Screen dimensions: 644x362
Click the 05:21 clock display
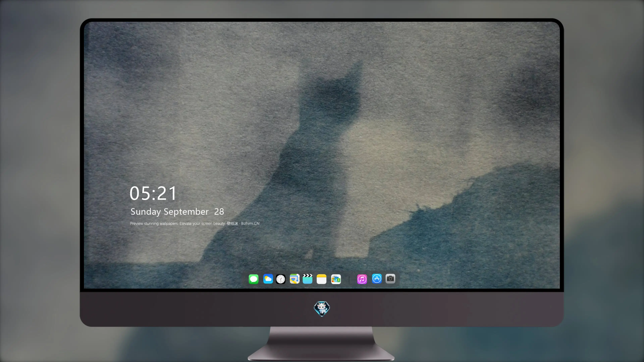click(x=153, y=193)
